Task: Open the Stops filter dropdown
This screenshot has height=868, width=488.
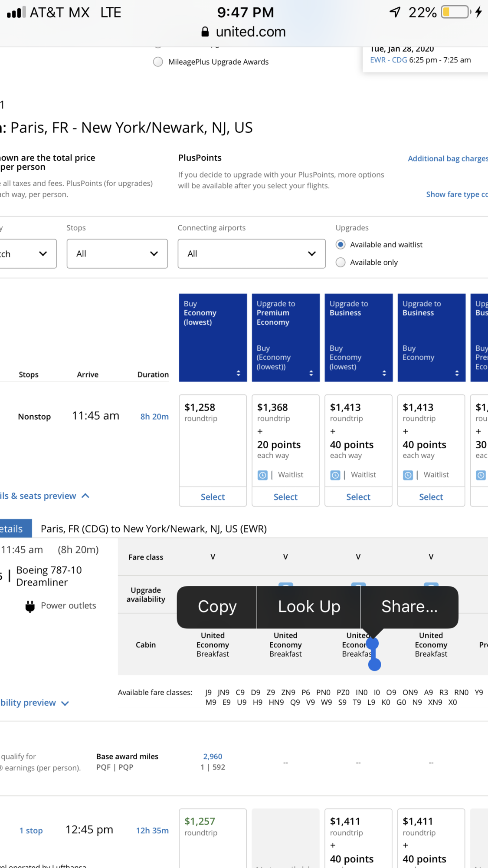Action: pos(117,254)
